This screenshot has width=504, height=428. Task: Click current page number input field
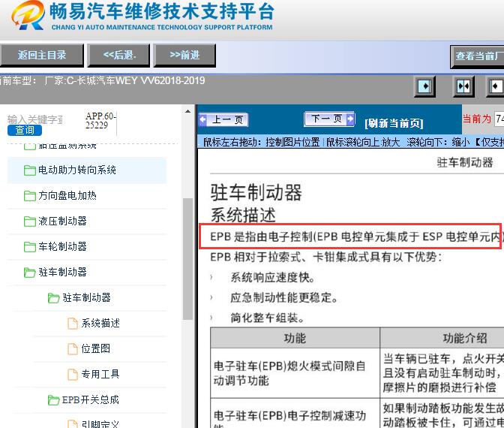click(499, 119)
